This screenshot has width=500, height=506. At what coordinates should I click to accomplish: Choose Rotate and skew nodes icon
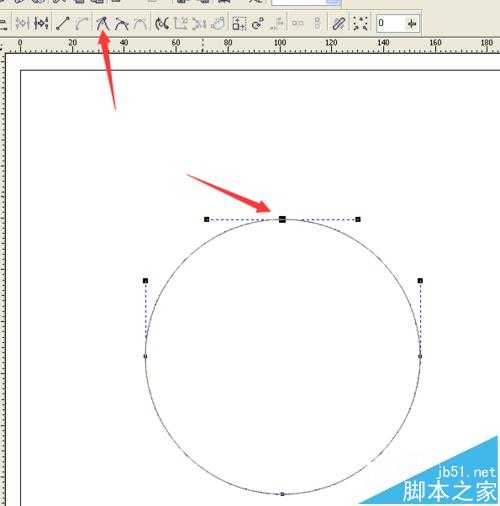(257, 24)
